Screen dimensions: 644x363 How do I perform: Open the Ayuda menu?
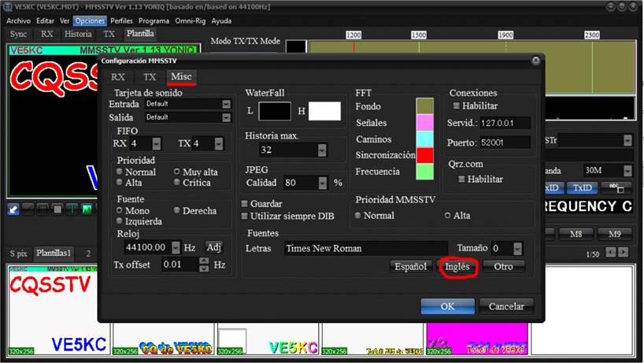[221, 20]
